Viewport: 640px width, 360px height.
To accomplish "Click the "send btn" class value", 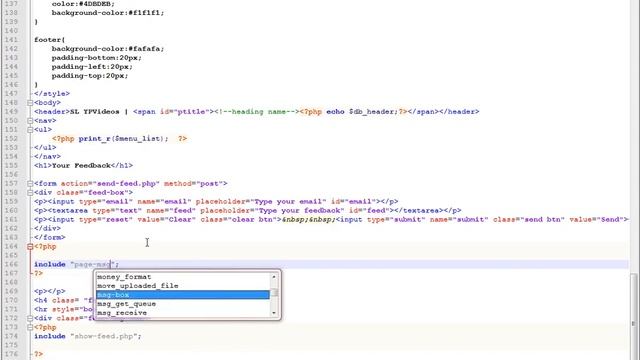I will click(x=538, y=220).
